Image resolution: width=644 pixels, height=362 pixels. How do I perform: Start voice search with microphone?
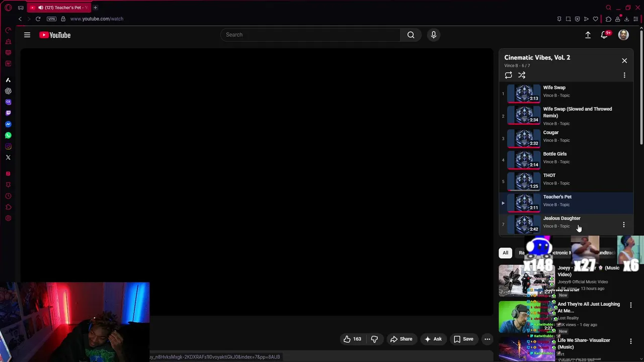click(x=433, y=35)
